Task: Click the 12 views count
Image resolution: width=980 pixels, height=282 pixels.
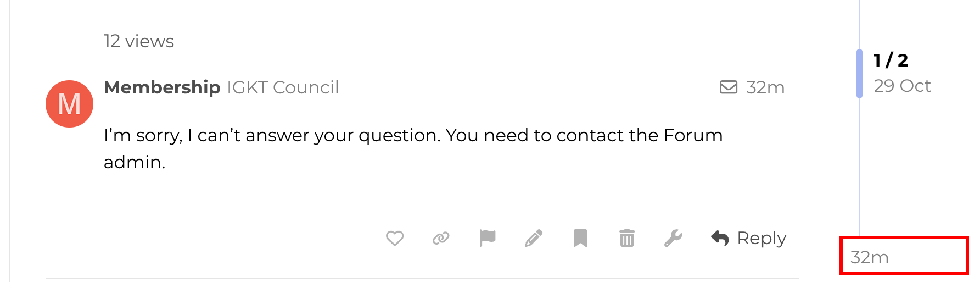Action: pos(139,41)
